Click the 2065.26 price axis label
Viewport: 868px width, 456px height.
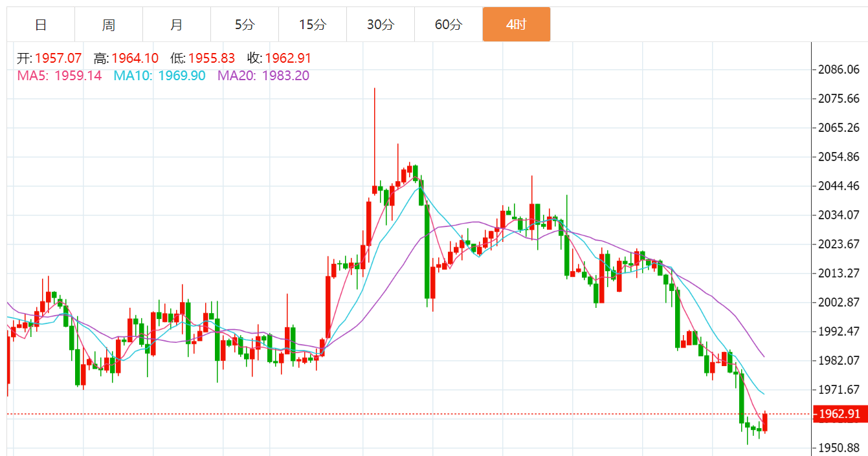[840, 127]
